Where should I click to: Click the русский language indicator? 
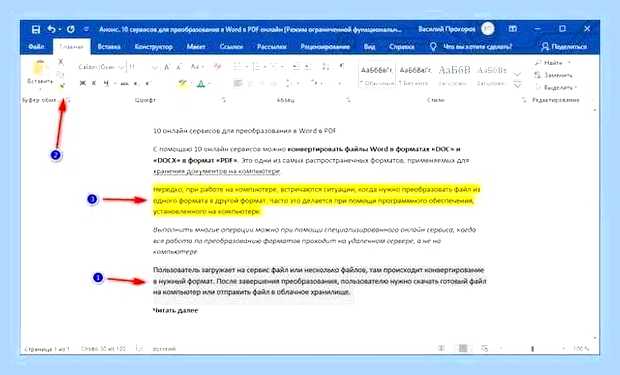(164, 349)
